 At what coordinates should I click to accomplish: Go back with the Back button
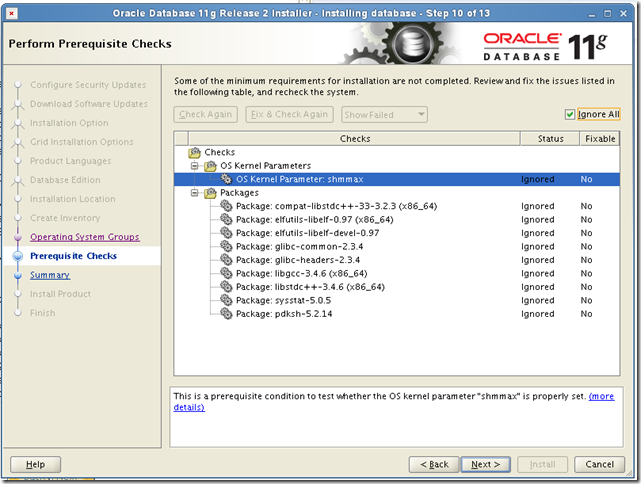[x=434, y=464]
